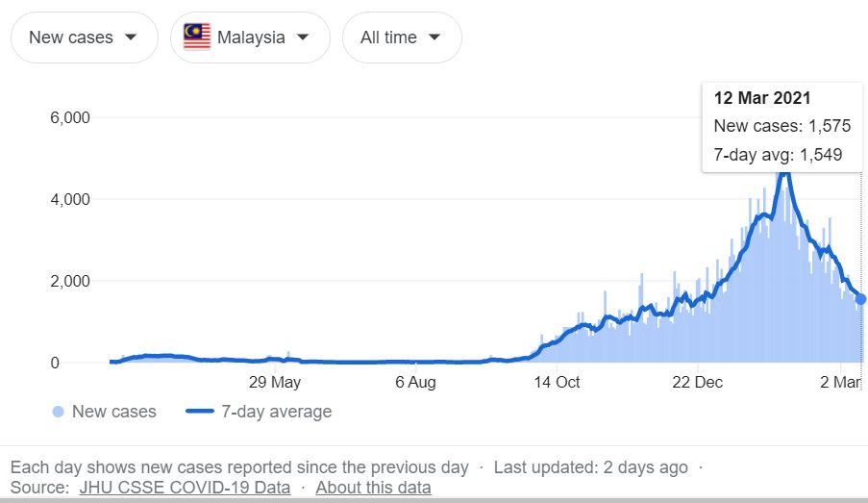
Task: Click the 12 Mar 2021 data point
Action: click(x=861, y=299)
